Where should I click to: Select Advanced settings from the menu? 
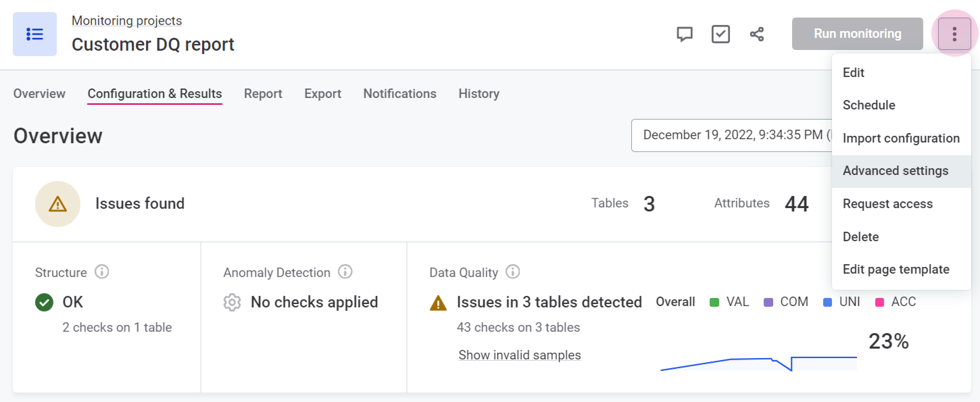tap(895, 171)
